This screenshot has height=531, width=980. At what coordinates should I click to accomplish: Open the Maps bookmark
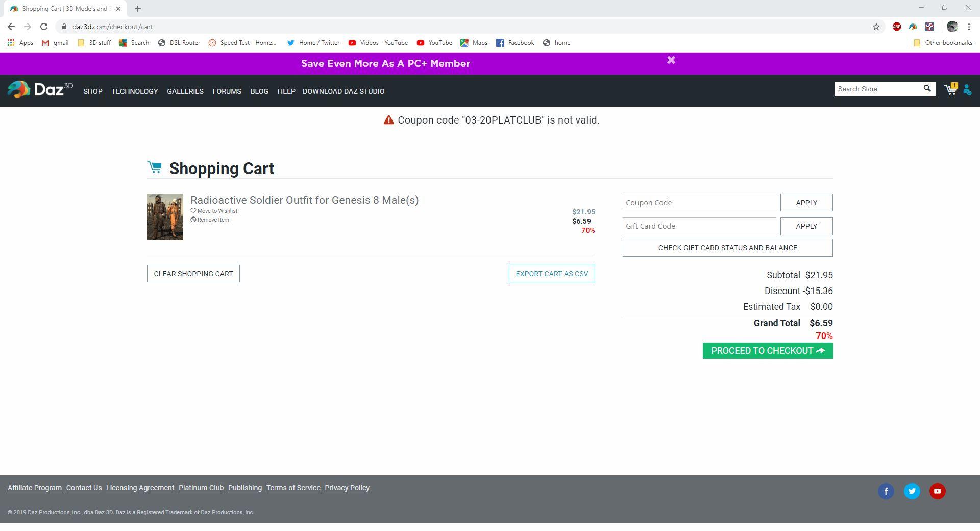coord(474,43)
